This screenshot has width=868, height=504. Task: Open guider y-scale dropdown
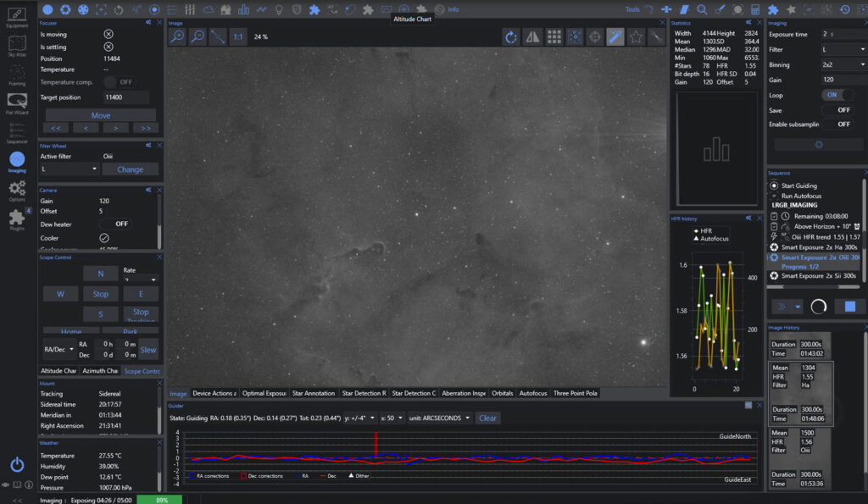pyautogui.click(x=359, y=418)
